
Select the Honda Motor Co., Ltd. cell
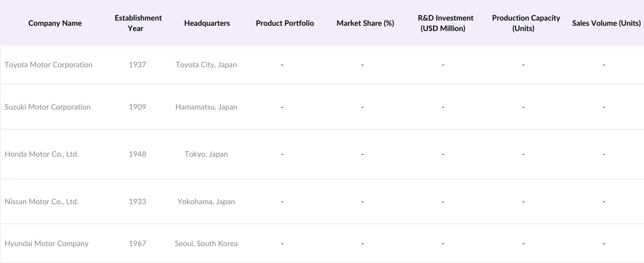pos(41,154)
